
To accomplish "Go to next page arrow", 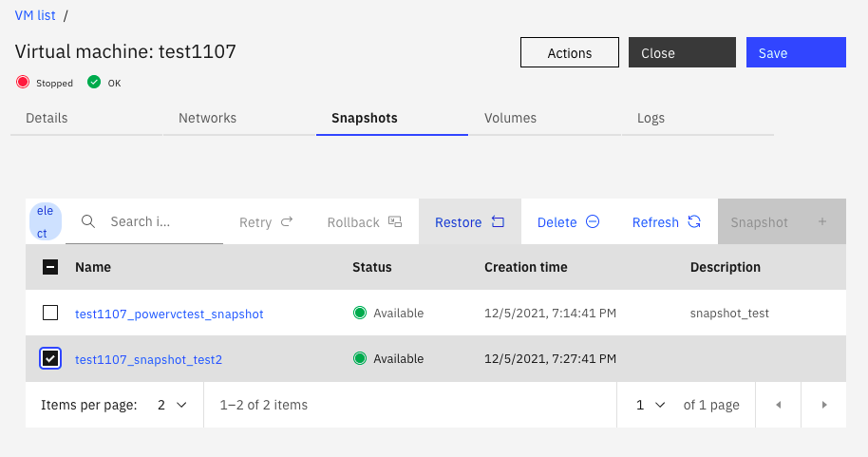I will point(824,405).
